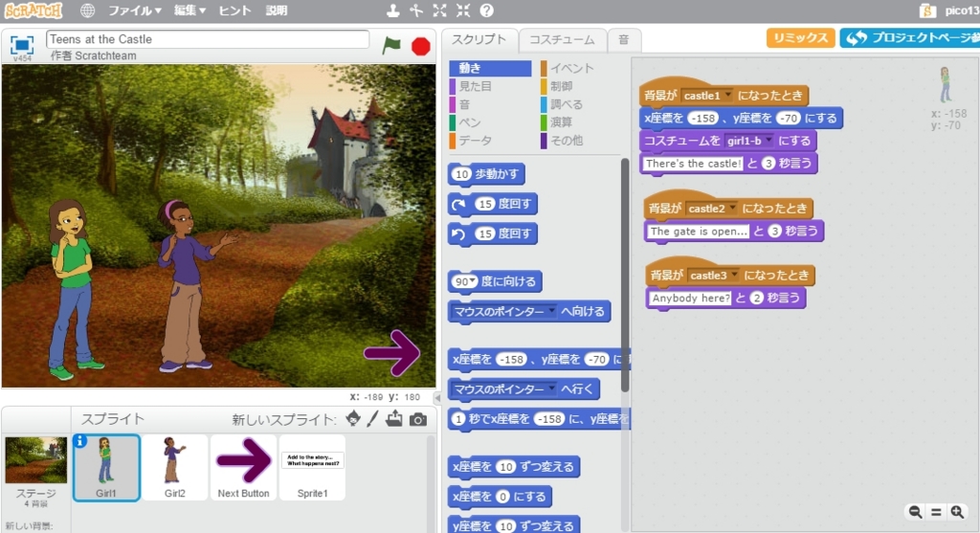Viewport: 980px width, 533px height.
Task: Select the delete scissors tool
Action: tap(416, 11)
